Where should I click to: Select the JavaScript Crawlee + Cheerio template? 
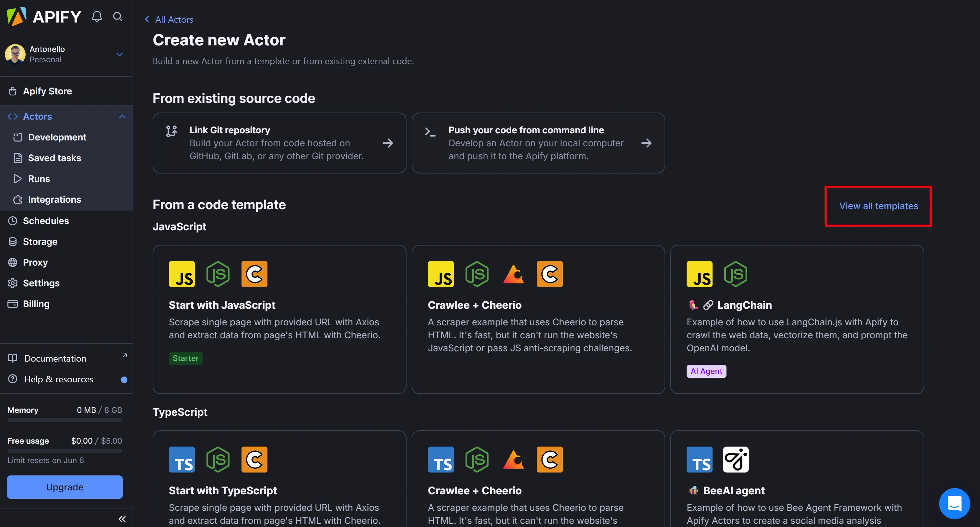click(x=538, y=319)
